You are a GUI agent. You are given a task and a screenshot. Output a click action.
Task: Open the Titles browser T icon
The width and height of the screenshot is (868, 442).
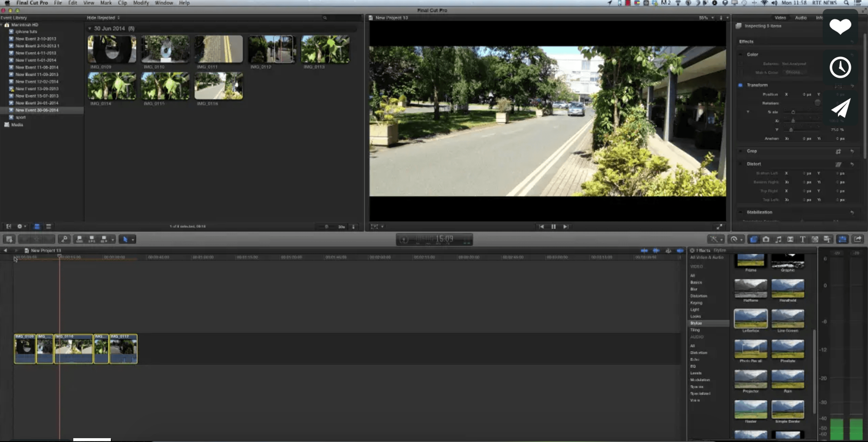(x=803, y=239)
